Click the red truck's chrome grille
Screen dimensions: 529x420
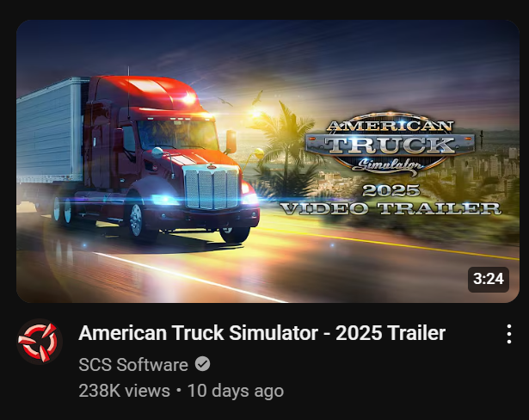click(x=212, y=188)
